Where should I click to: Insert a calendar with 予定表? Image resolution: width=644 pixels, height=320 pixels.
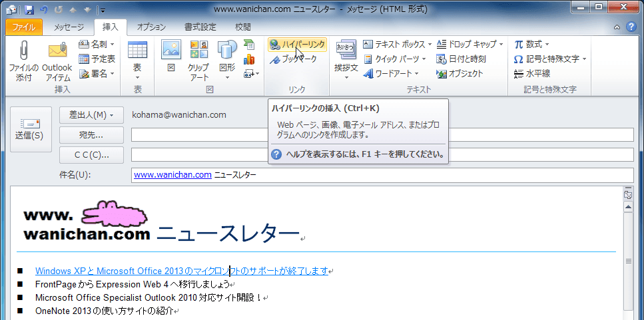click(x=97, y=59)
